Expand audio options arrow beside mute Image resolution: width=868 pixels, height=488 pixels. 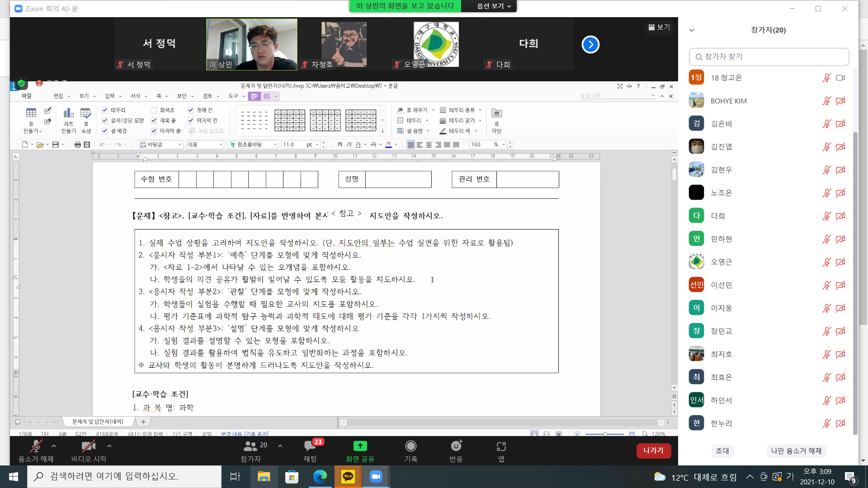coord(54,446)
